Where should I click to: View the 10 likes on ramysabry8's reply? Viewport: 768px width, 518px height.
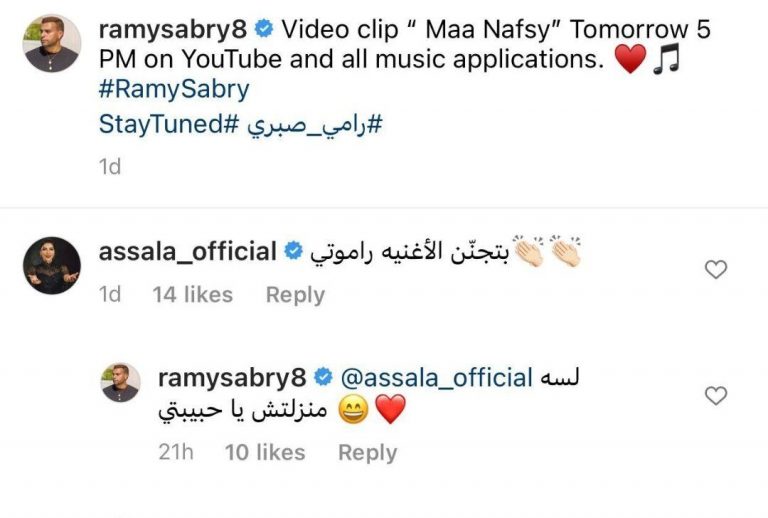coord(265,452)
